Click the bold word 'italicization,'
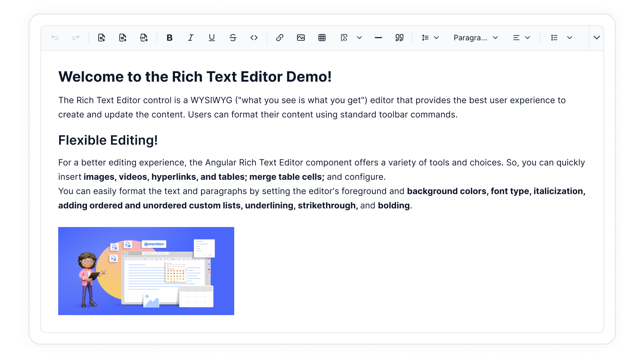The image size is (644, 358). click(560, 191)
